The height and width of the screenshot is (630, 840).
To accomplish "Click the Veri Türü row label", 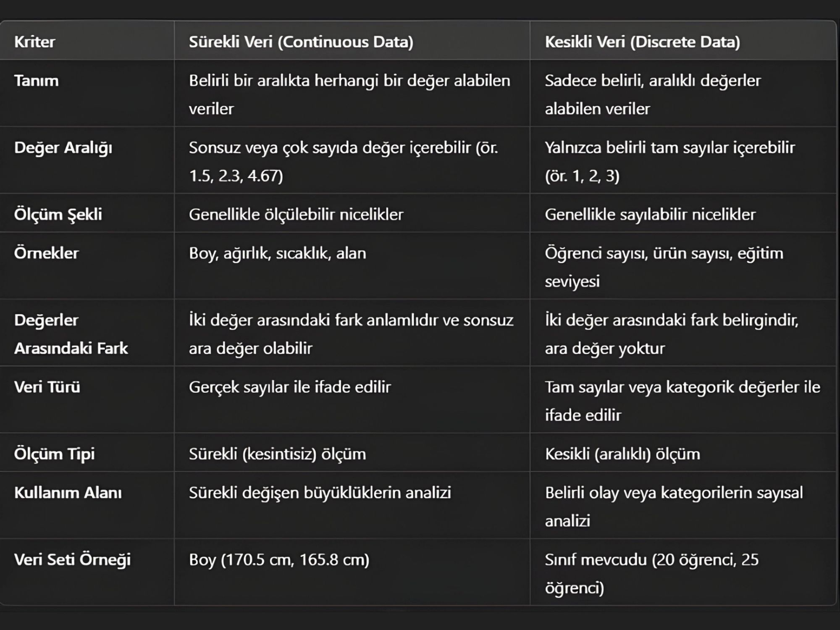I will pyautogui.click(x=47, y=387).
